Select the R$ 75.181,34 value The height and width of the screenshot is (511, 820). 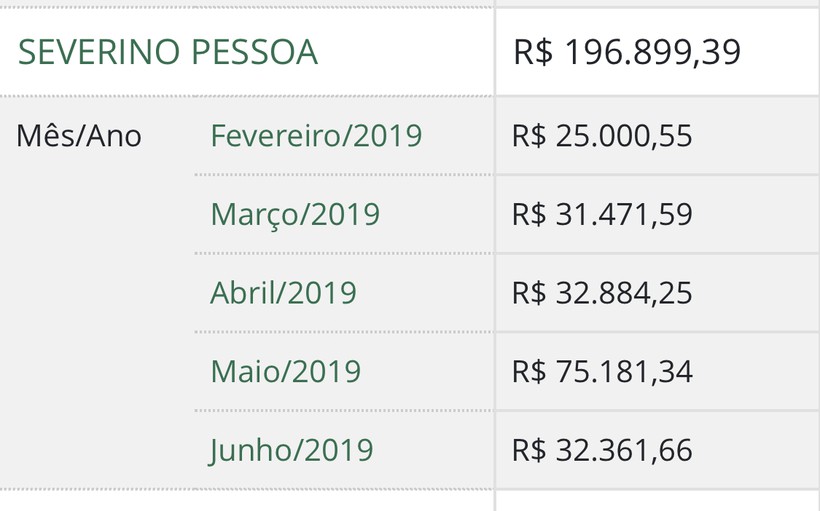click(602, 371)
